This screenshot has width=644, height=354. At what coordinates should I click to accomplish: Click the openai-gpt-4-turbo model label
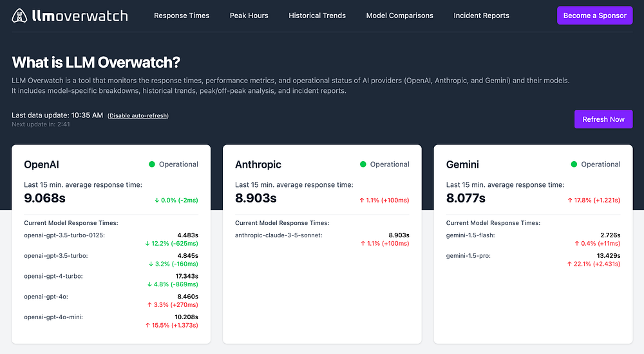(53, 276)
